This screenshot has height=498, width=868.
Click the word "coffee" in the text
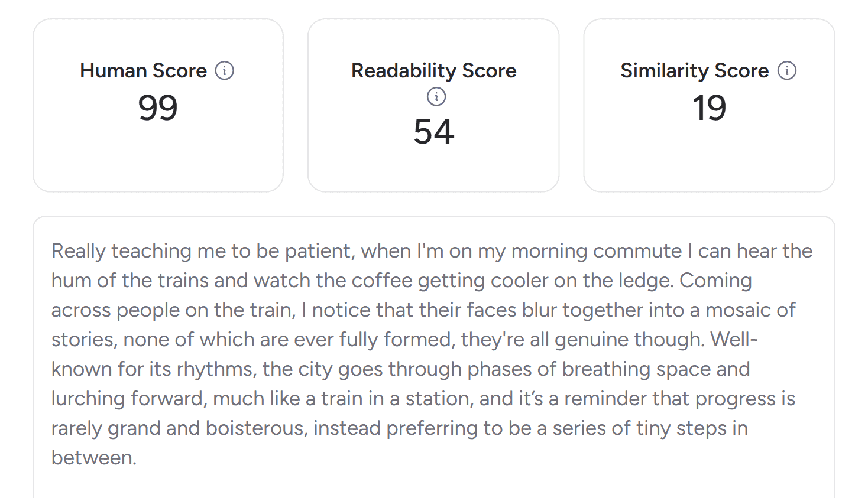[381, 281]
